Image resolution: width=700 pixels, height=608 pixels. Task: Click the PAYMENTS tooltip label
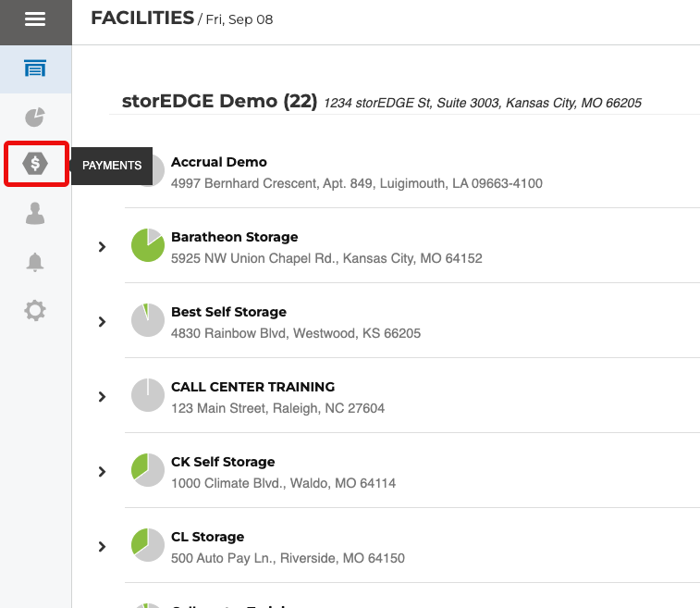point(112,166)
